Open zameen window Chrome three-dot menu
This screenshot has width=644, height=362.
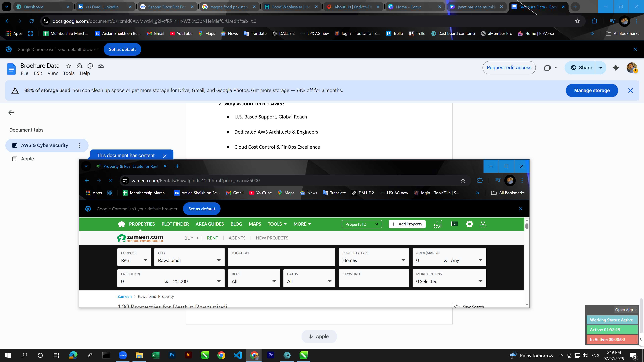[522, 180]
